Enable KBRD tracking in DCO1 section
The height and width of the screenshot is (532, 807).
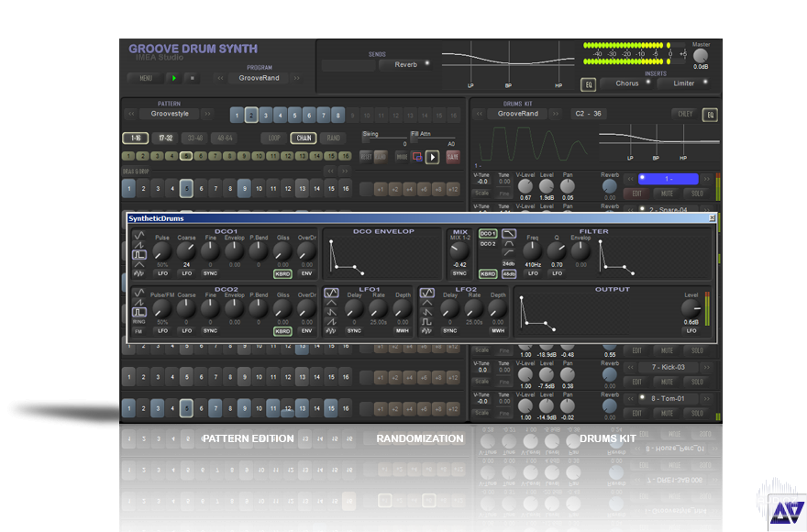click(282, 273)
